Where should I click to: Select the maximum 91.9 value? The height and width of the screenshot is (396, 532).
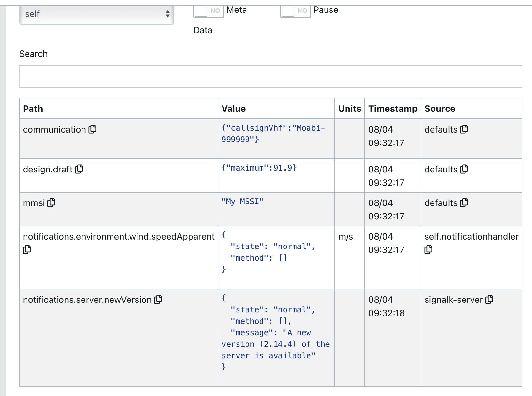(259, 168)
